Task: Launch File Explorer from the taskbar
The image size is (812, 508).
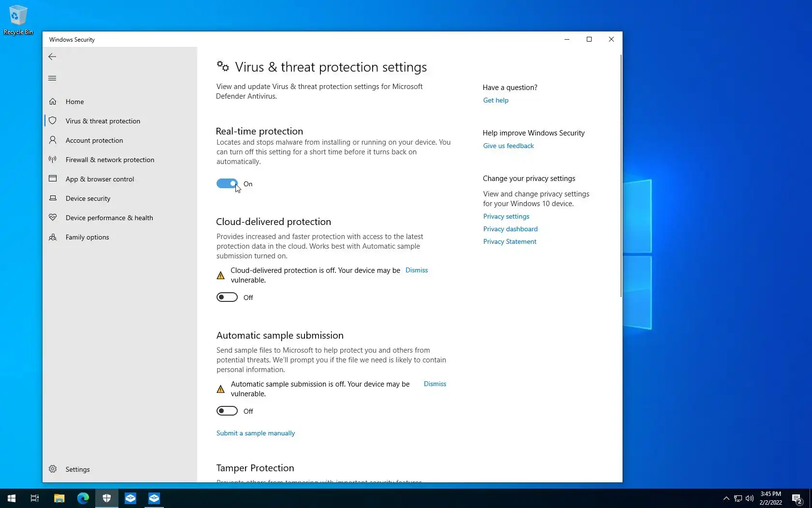Action: click(59, 498)
